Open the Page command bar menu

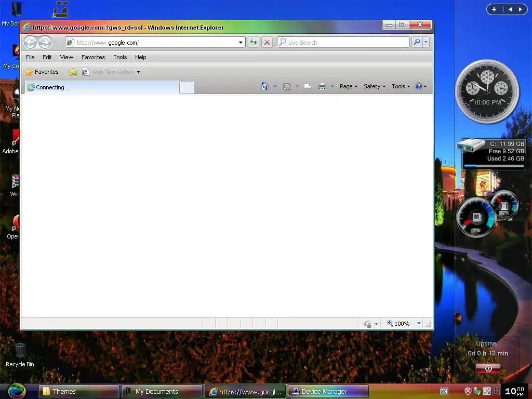349,87
